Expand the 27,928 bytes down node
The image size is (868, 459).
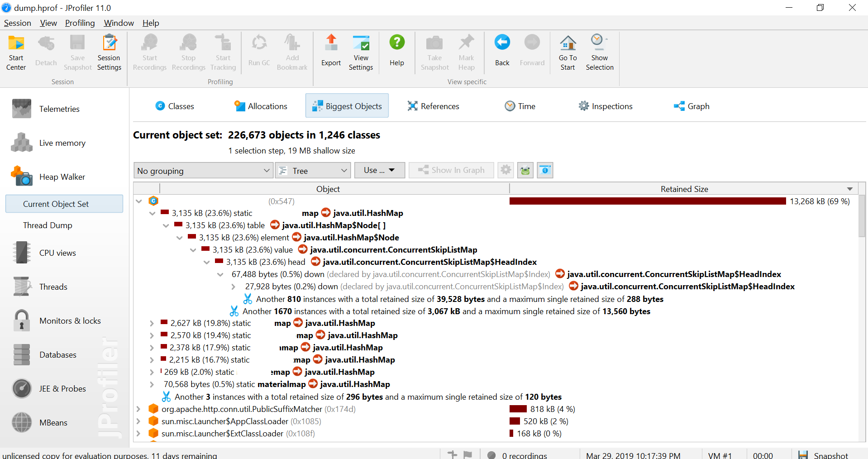pos(234,287)
